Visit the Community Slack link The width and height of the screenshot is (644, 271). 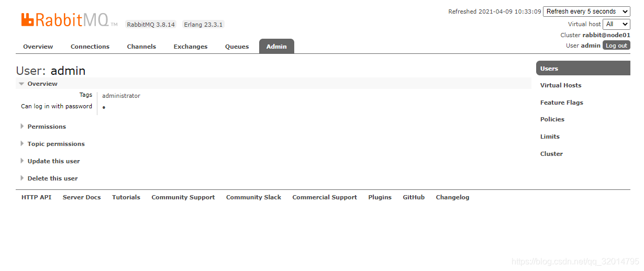coord(253,197)
